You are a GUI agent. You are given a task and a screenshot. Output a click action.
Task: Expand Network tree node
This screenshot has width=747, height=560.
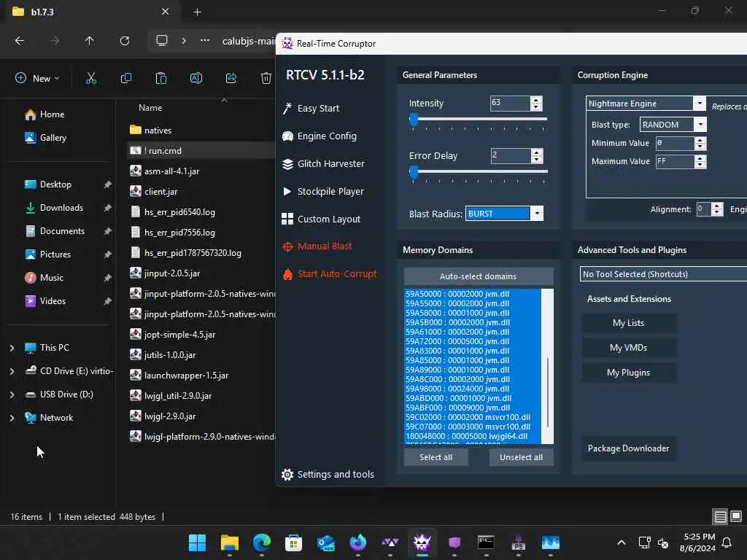coord(12,418)
